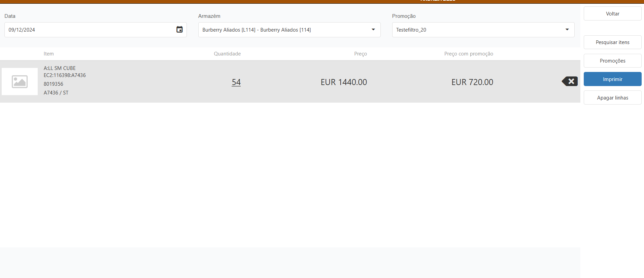The height and width of the screenshot is (278, 644).
Task: Click the Voltar button
Action: click(x=612, y=14)
